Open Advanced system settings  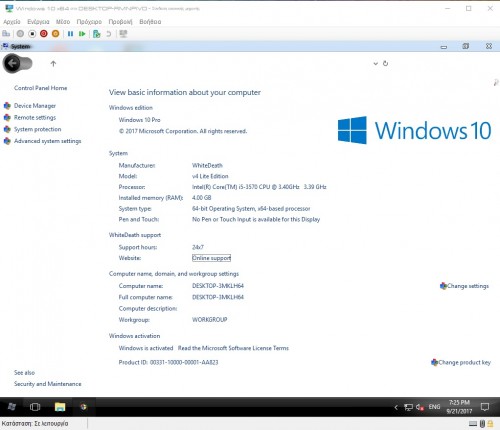coord(47,141)
